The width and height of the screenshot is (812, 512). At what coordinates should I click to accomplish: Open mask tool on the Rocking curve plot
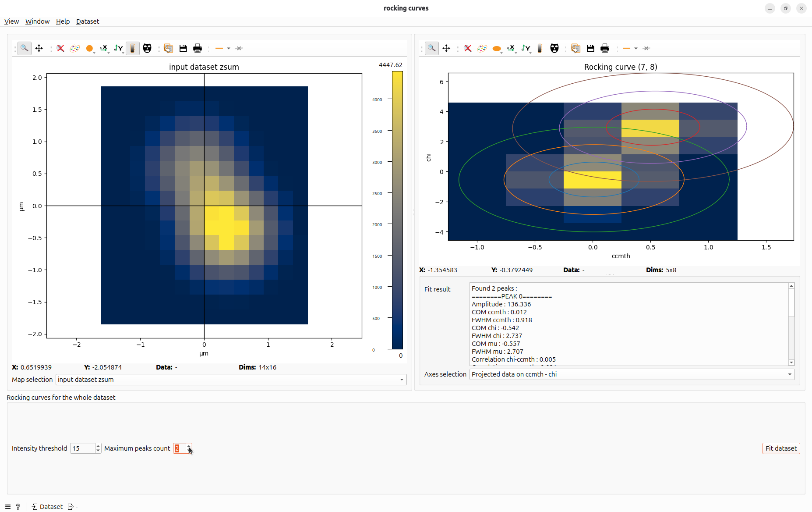[554, 48]
